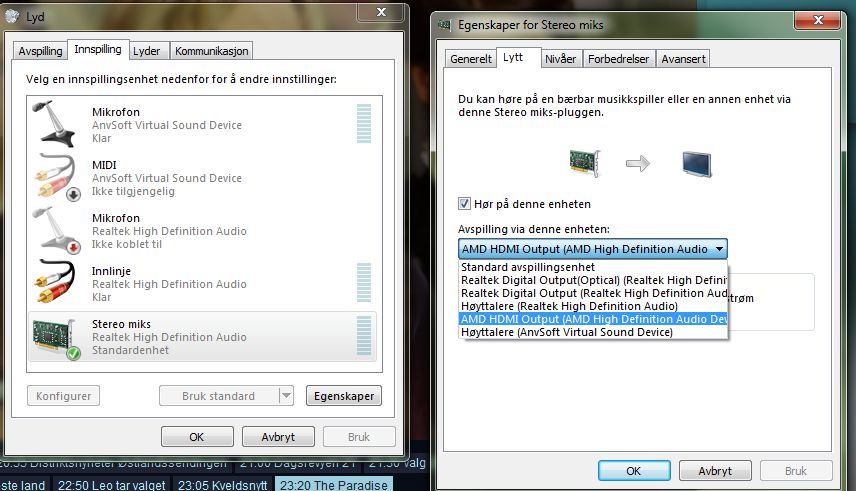856x491 pixels.
Task: Click the Innlinje level meter
Action: (x=364, y=282)
